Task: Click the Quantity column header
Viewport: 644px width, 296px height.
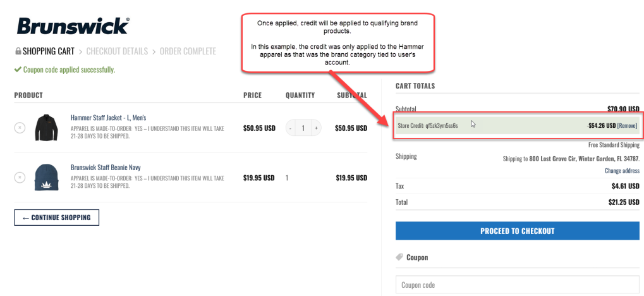Action: click(x=300, y=96)
